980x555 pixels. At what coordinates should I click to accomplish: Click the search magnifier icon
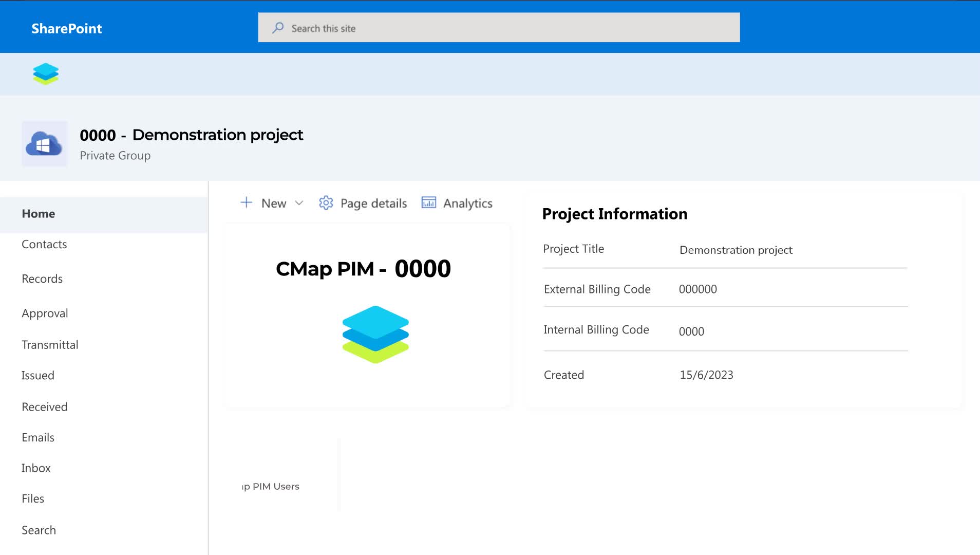(278, 28)
